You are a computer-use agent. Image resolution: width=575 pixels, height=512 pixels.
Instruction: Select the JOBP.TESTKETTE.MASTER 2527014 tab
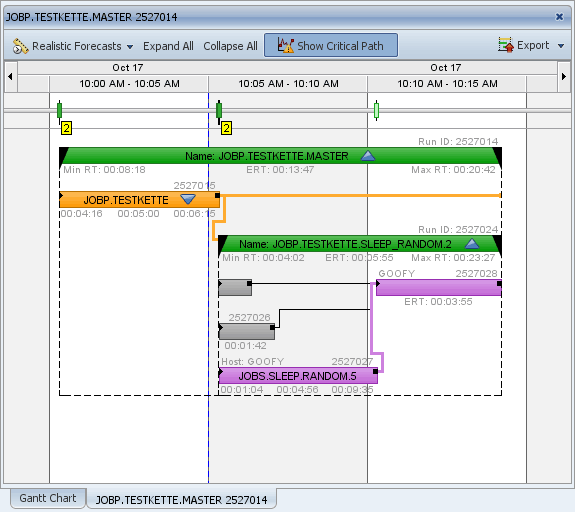[x=182, y=500]
